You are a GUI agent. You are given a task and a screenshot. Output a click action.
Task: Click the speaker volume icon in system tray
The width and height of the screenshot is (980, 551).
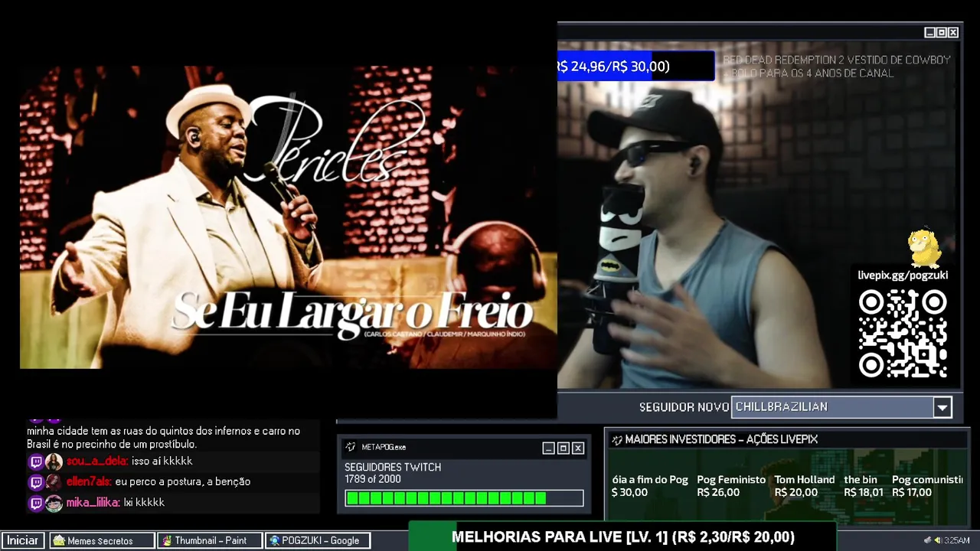pyautogui.click(x=937, y=540)
